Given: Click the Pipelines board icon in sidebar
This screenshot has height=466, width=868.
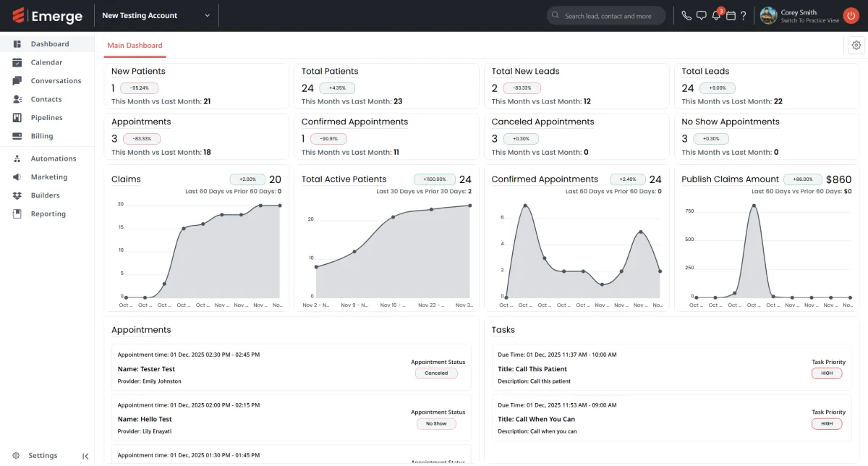Looking at the screenshot, I should click(x=17, y=118).
